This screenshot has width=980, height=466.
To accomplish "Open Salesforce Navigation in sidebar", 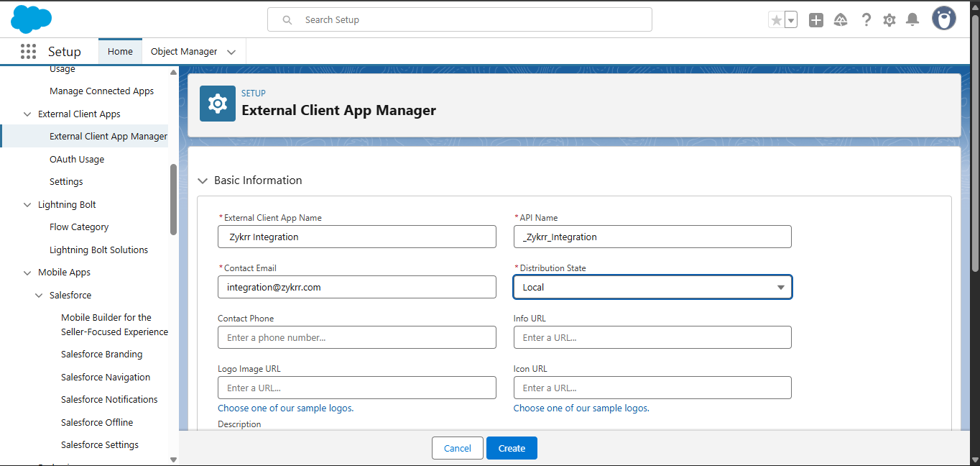I will click(x=106, y=378).
